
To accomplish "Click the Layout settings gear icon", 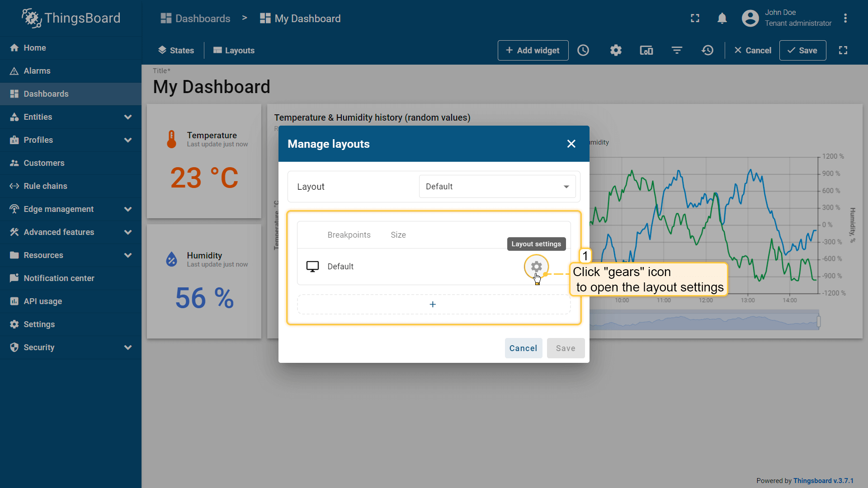I will [536, 267].
